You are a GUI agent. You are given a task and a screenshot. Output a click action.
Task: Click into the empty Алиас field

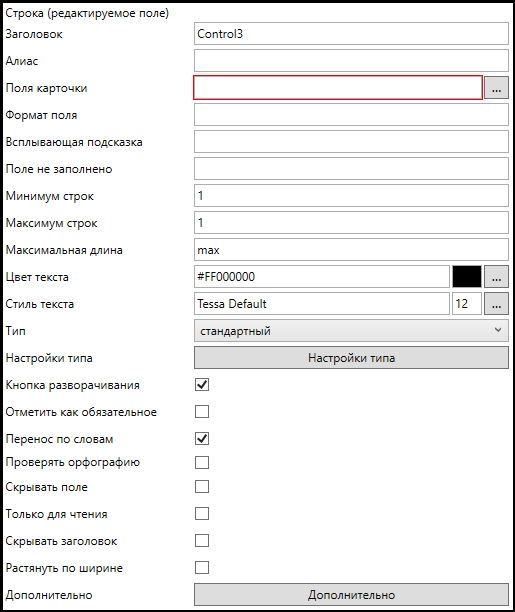(x=351, y=60)
